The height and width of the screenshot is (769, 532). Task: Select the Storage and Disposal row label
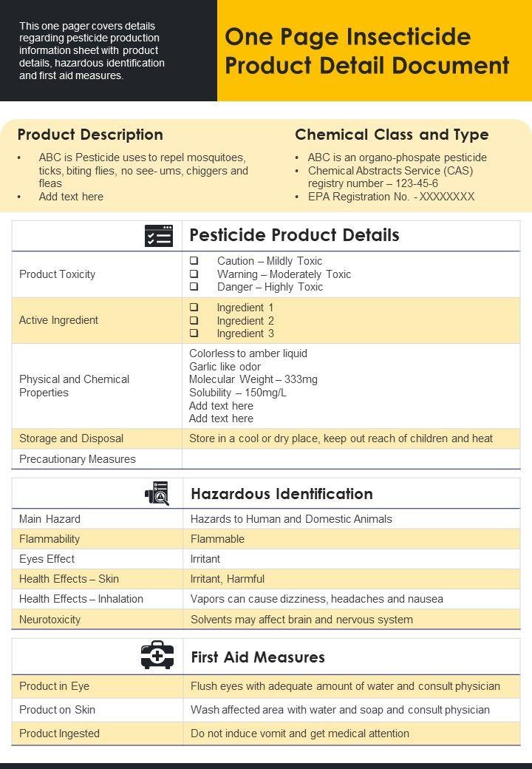71,438
